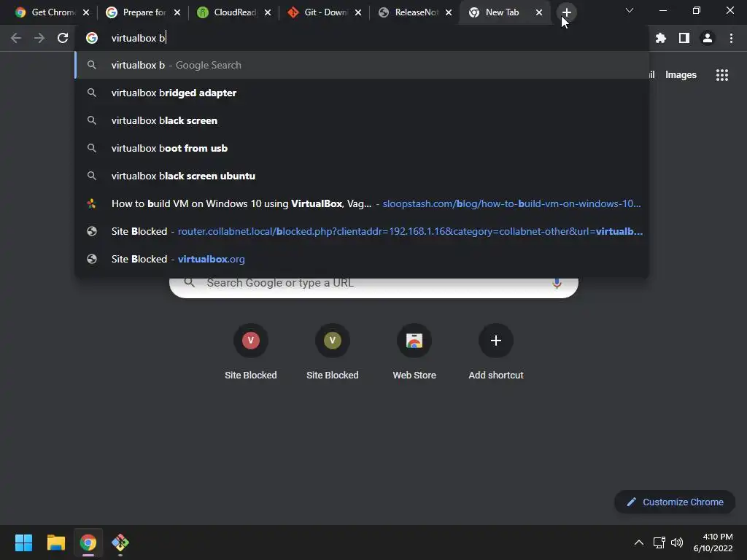Close the Prepare for tab
The width and height of the screenshot is (747, 560).
pos(177,12)
